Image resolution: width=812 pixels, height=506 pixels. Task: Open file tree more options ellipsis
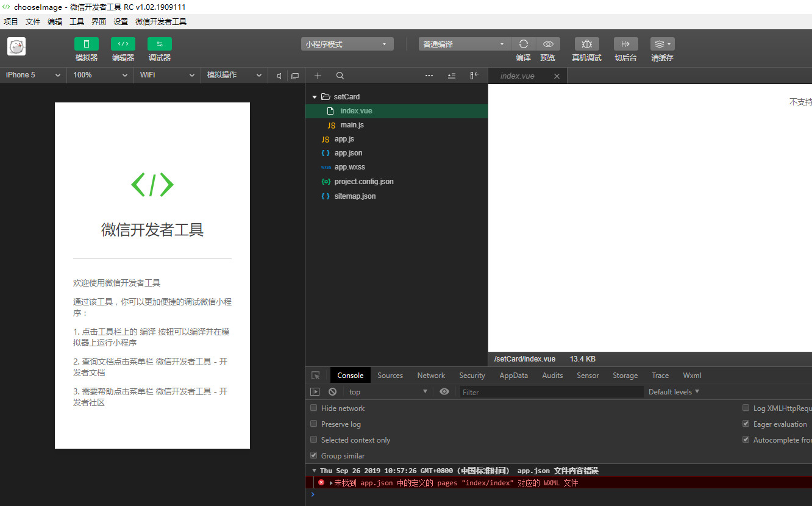point(429,76)
